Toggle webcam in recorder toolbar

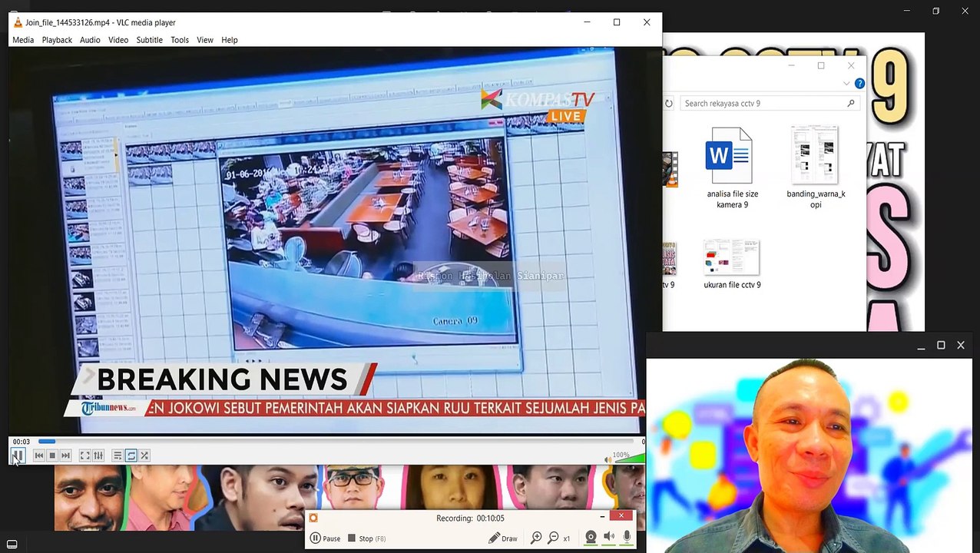pos(591,538)
